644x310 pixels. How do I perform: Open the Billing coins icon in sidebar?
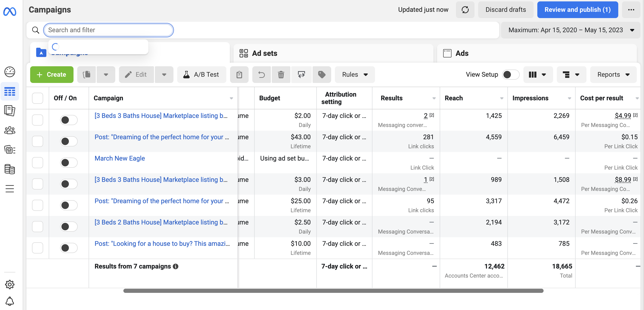[10, 169]
